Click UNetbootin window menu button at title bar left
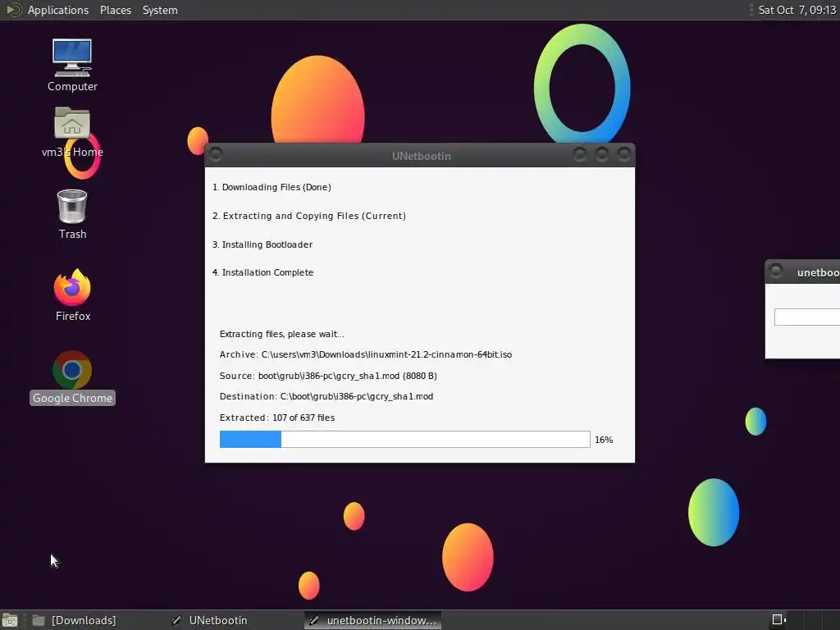Screen dimensions: 840x630 [x=216, y=155]
